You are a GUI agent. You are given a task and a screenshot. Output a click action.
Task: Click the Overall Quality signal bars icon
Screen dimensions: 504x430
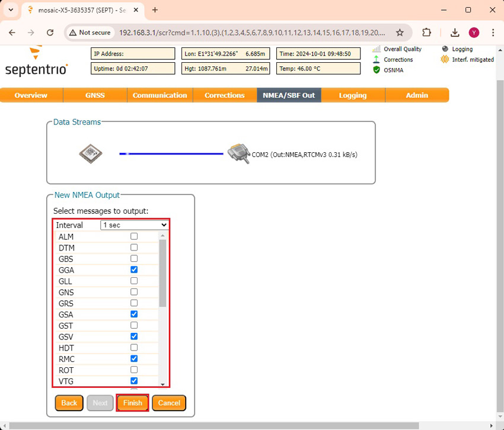[376, 49]
